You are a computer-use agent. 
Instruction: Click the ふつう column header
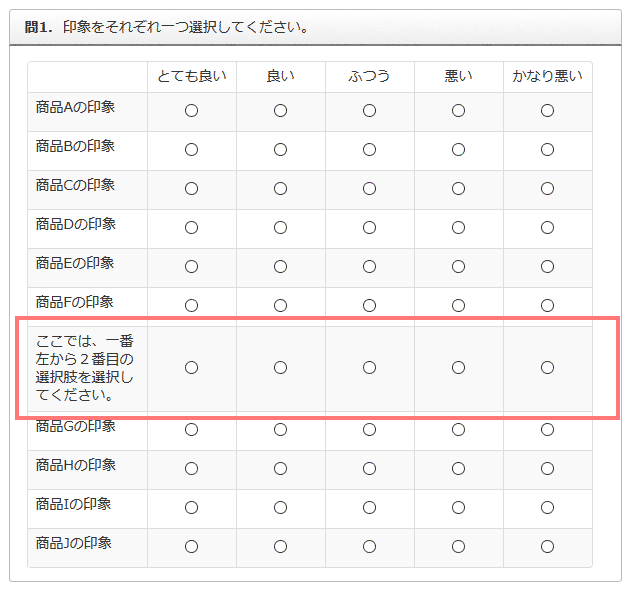pos(370,76)
